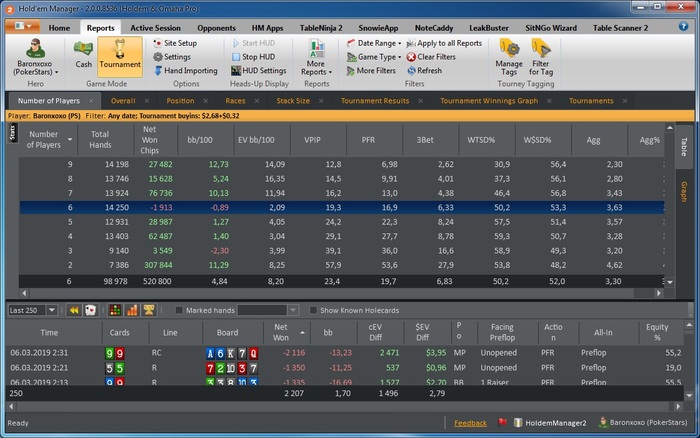Open More Filters
700x438 pixels.
pyautogui.click(x=371, y=71)
